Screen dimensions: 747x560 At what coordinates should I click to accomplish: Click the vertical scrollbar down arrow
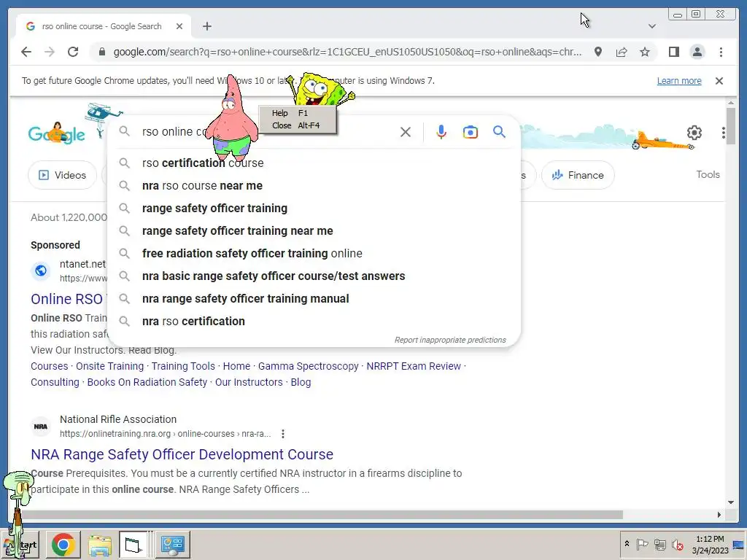pyautogui.click(x=731, y=502)
